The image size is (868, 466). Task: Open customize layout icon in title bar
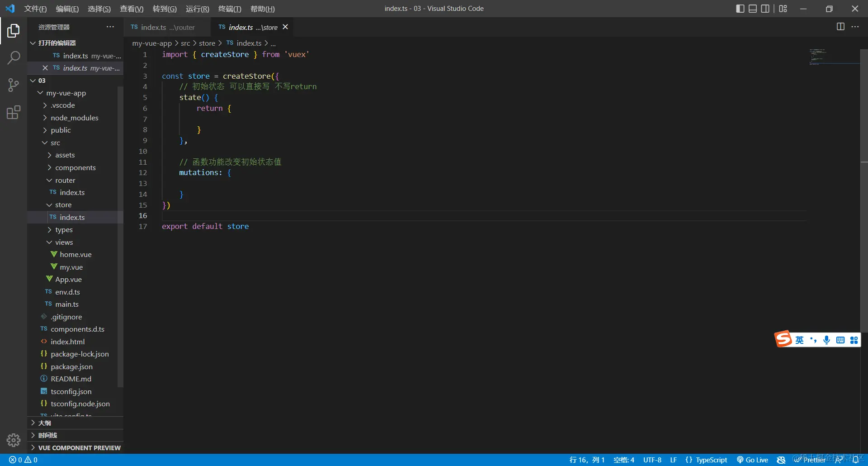click(x=783, y=9)
